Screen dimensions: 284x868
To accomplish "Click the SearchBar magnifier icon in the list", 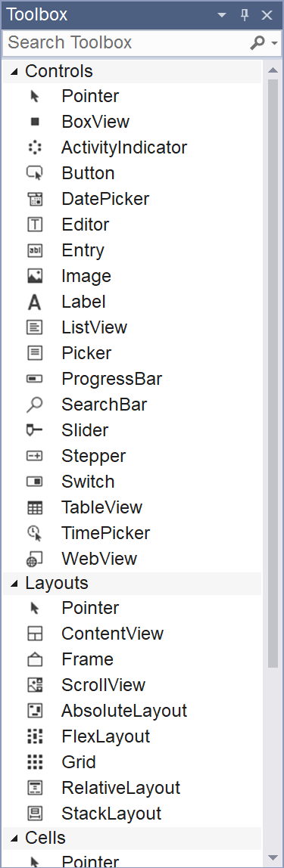I will tap(34, 405).
